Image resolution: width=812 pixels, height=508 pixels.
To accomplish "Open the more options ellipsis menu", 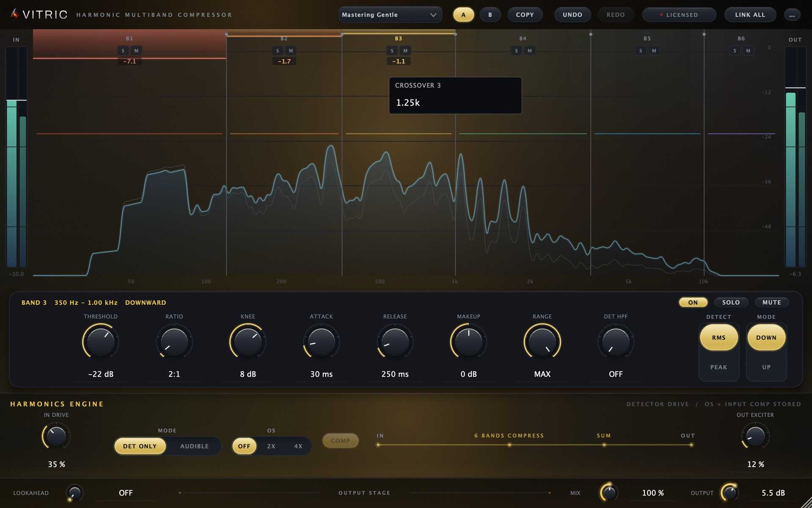I will 792,15.
